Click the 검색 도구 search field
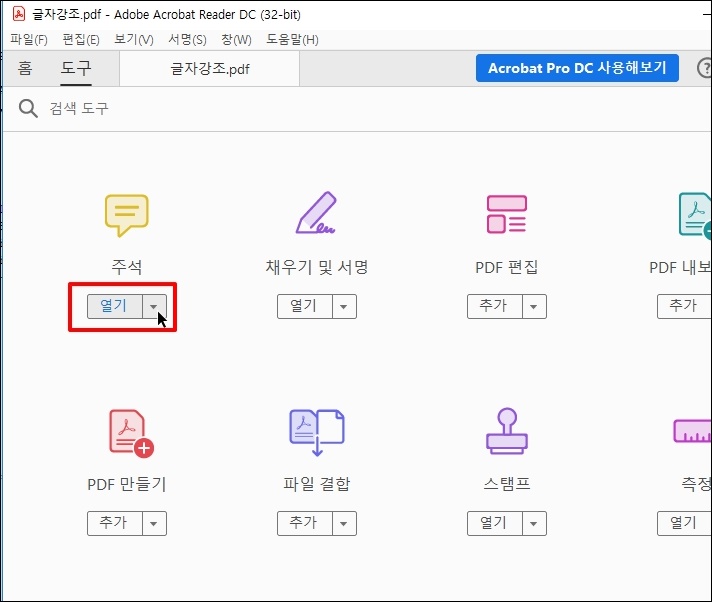The image size is (712, 602). click(79, 109)
